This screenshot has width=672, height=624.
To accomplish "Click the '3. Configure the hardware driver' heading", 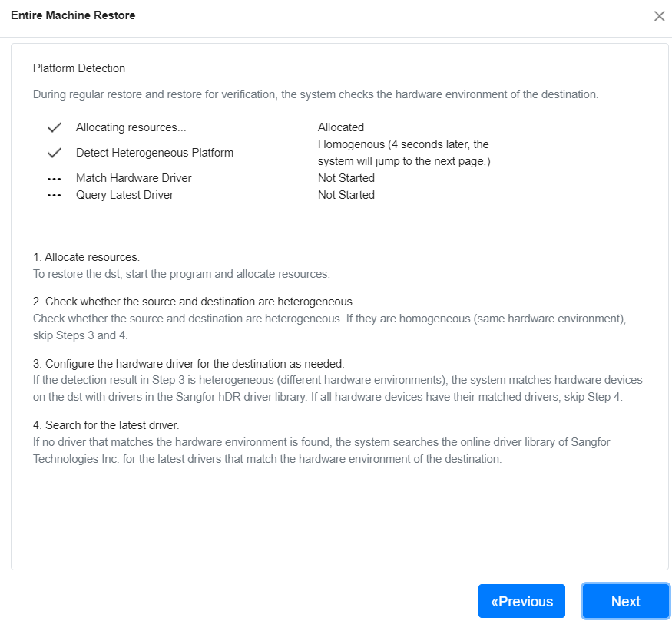I will (189, 364).
